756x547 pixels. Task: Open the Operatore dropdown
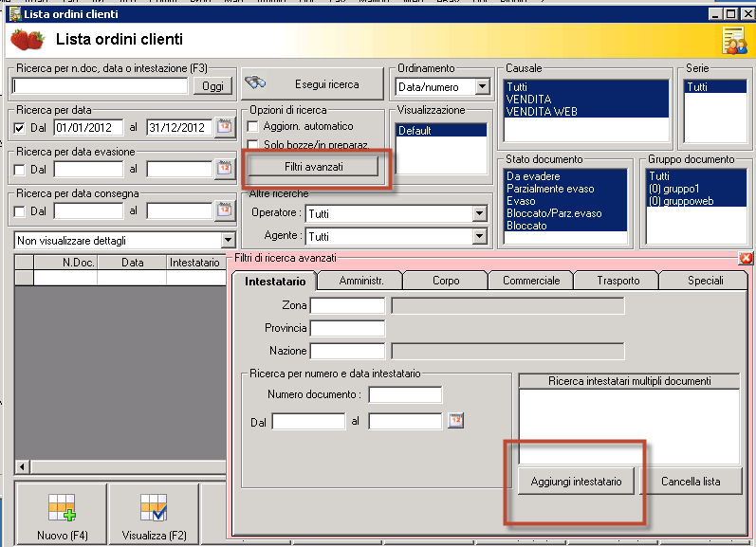[479, 213]
